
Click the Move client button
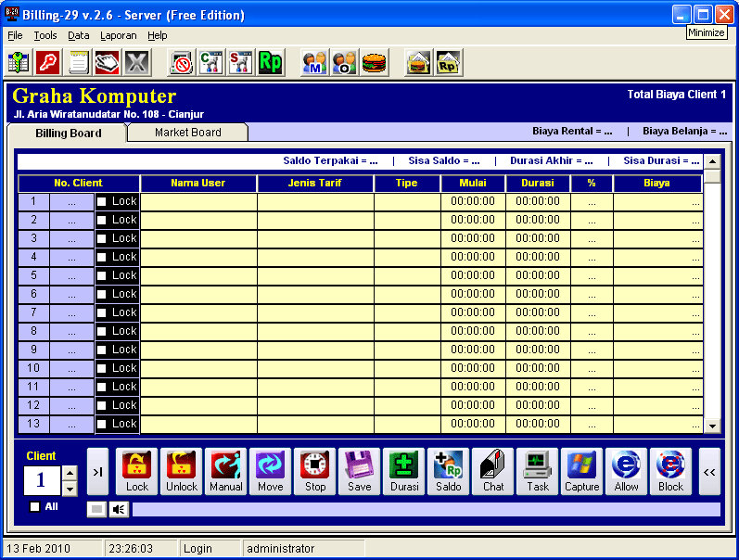pos(271,471)
